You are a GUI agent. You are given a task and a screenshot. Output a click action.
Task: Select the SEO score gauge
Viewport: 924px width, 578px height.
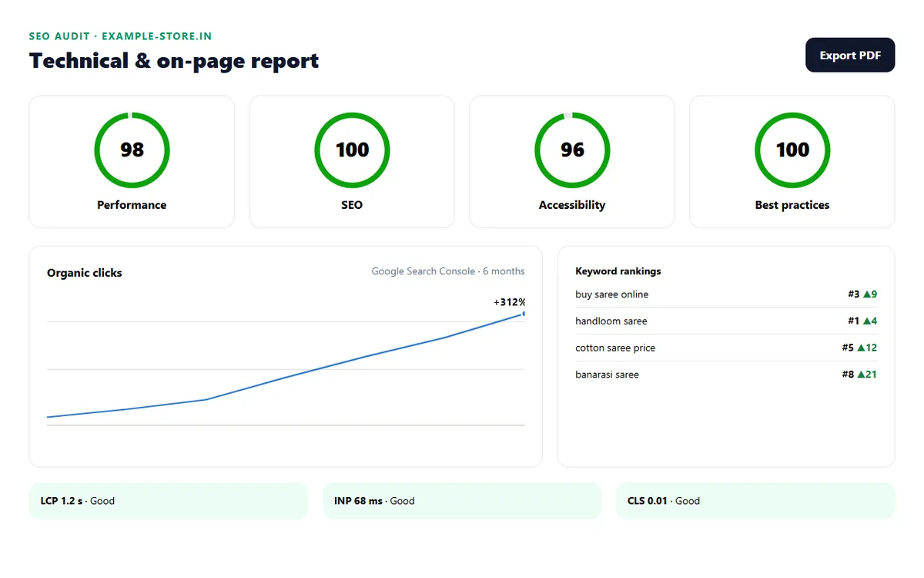coord(352,150)
